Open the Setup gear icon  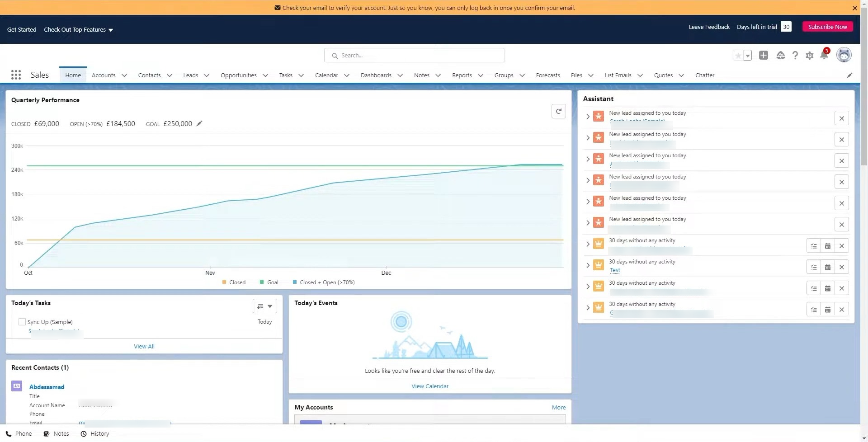coord(809,56)
